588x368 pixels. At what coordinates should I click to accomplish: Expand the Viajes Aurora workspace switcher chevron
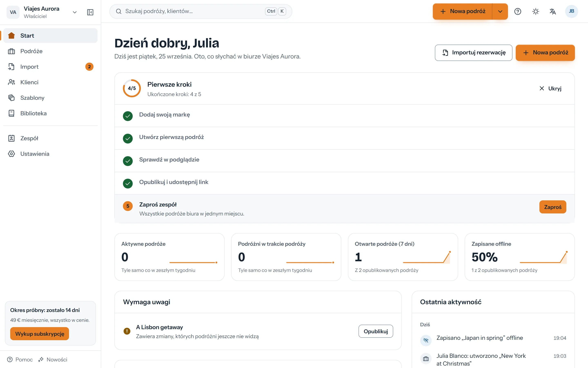[75, 12]
